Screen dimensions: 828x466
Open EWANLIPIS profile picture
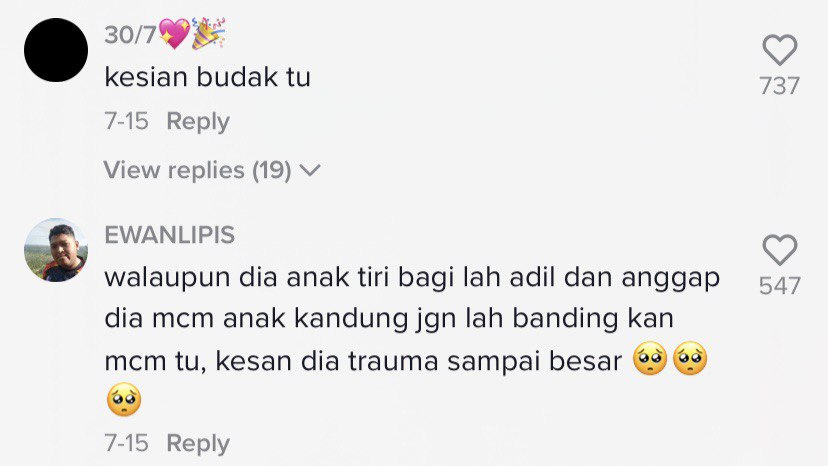(56, 250)
